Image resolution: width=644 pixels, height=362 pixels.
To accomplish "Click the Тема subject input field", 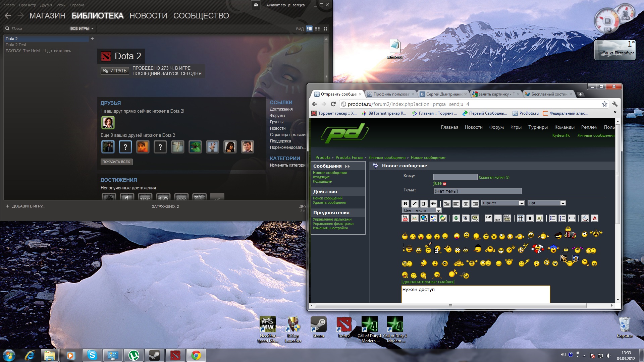I will coord(478,191).
